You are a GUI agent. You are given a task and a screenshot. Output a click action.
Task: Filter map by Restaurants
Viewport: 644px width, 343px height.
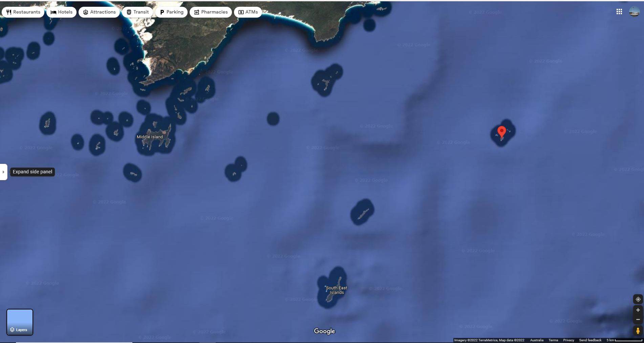click(23, 12)
